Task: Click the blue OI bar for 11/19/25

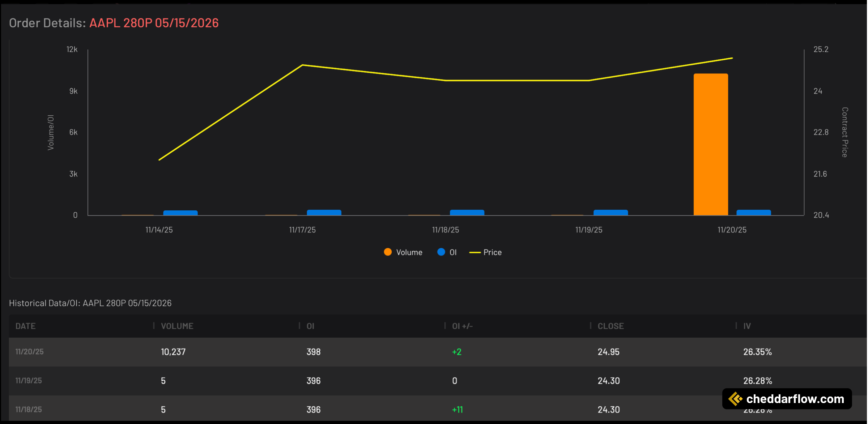Action: pyautogui.click(x=610, y=213)
